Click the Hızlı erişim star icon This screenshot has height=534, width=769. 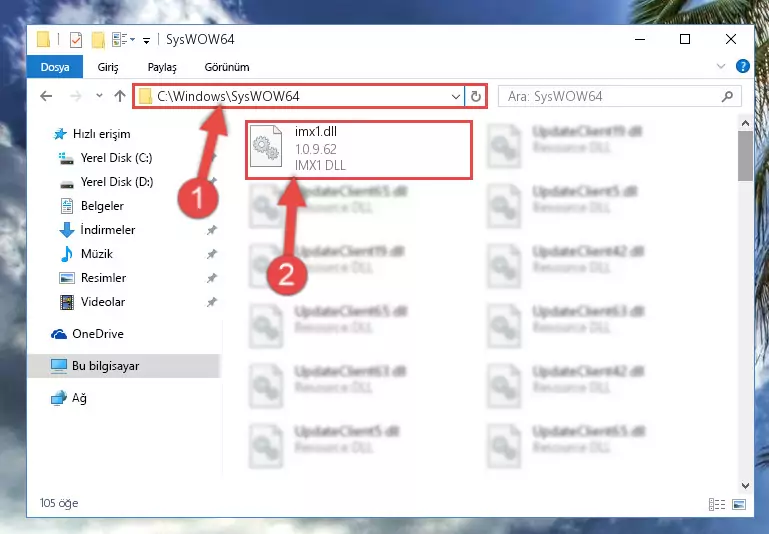coord(60,134)
